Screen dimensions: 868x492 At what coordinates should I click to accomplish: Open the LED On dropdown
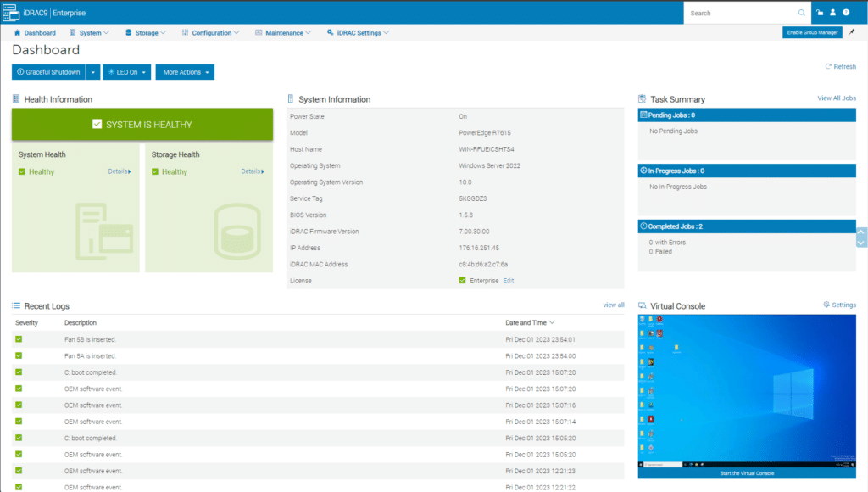click(126, 72)
